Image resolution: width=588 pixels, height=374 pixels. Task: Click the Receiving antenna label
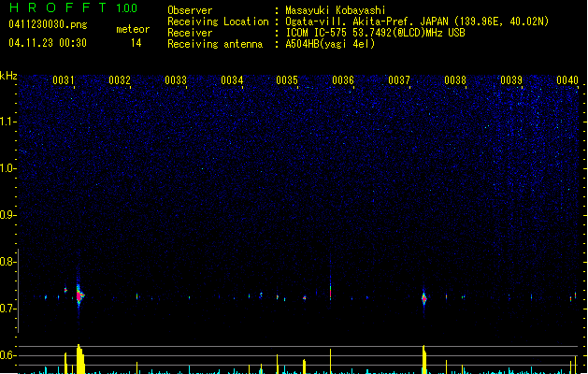pos(215,44)
